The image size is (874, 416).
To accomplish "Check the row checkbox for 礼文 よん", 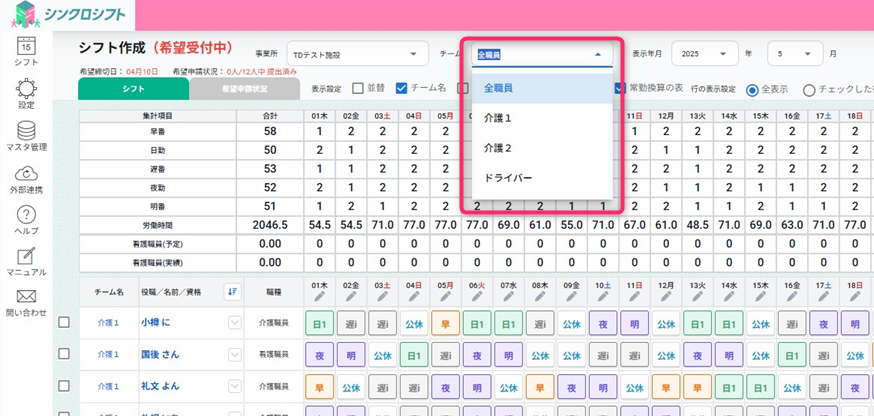I will pos(64,385).
